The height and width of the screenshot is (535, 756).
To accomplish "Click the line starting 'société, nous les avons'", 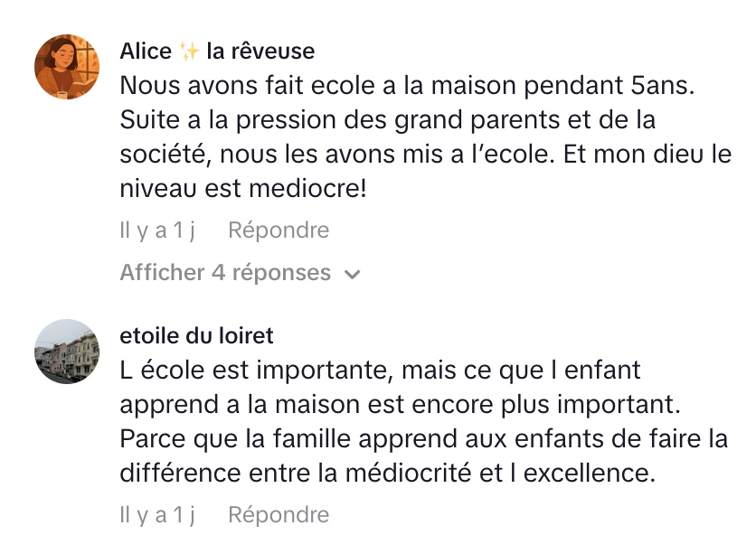I will pos(425,155).
